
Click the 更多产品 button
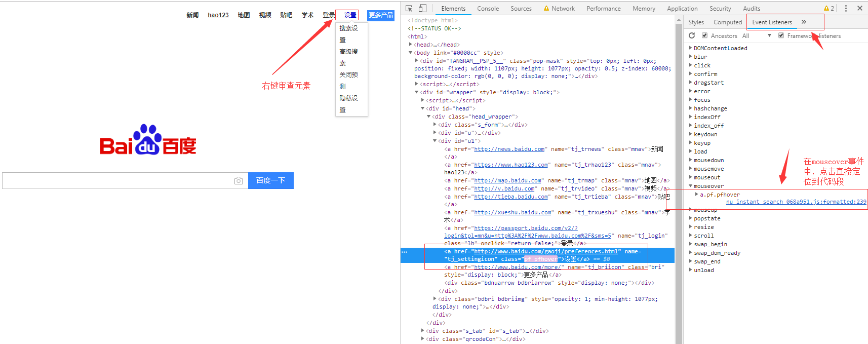coord(381,15)
